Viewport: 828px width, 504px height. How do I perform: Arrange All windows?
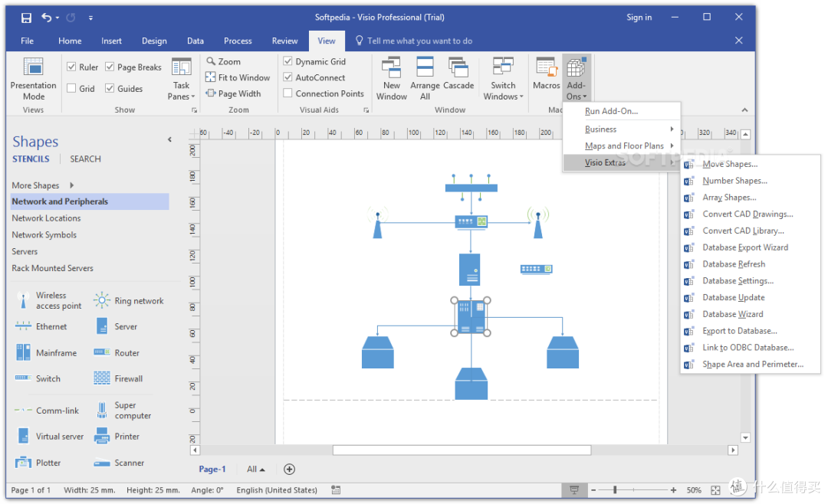425,79
